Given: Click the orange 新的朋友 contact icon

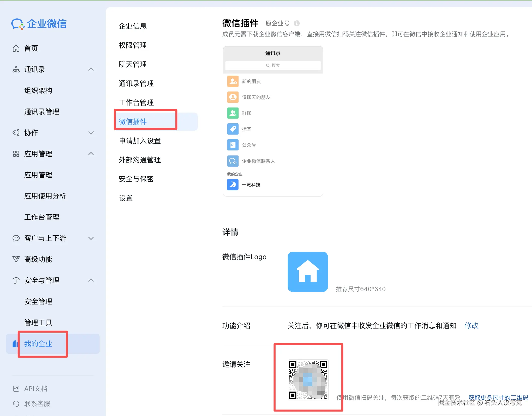Looking at the screenshot, I should pos(233,81).
